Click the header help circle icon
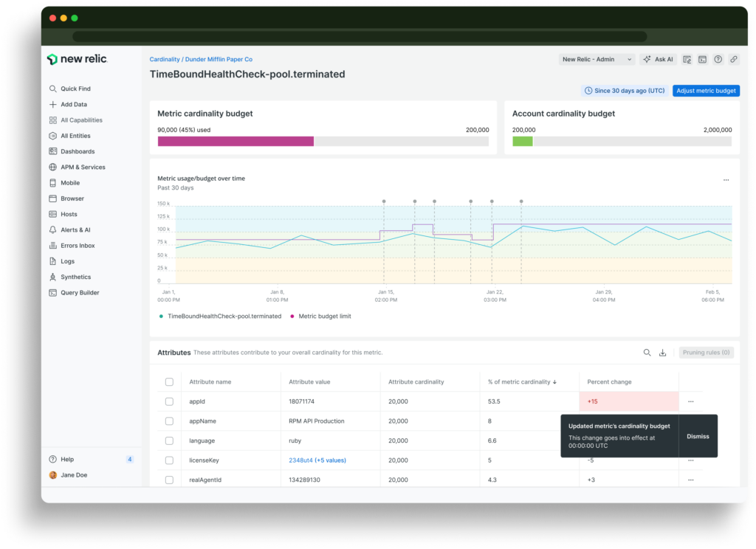756x549 pixels. click(x=718, y=59)
